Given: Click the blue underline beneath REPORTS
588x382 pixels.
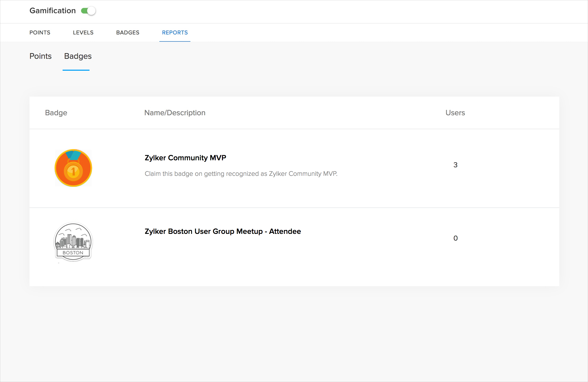Looking at the screenshot, I should pyautogui.click(x=175, y=41).
